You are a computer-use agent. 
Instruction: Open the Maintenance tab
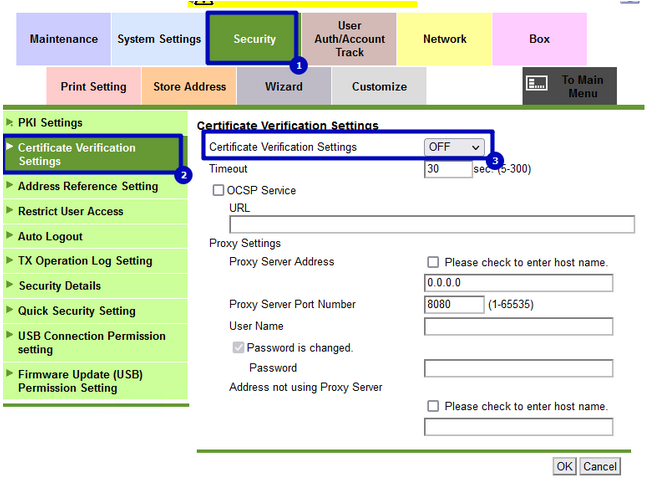point(64,39)
